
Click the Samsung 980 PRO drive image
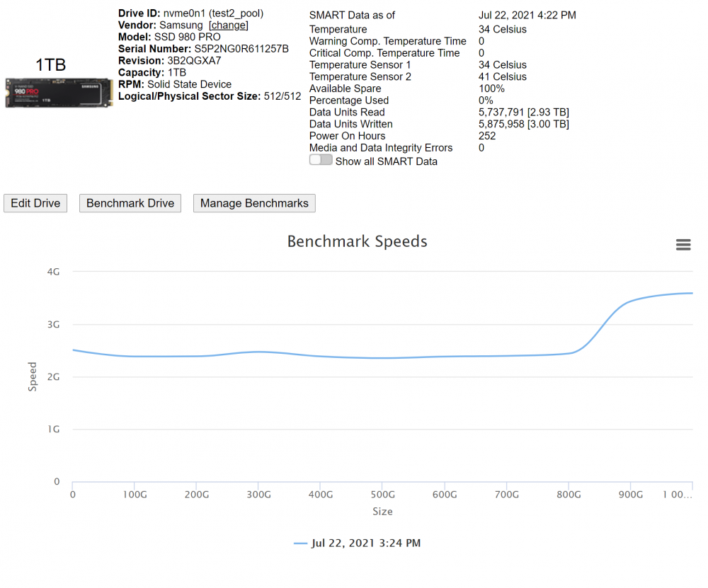tap(59, 93)
